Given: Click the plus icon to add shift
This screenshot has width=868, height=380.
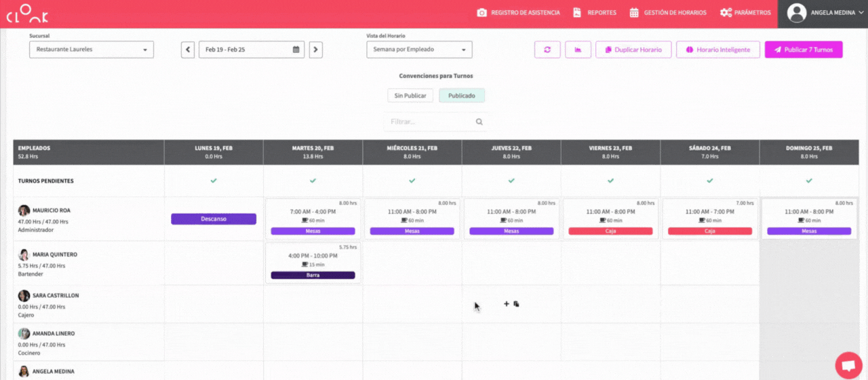Looking at the screenshot, I should 506,304.
